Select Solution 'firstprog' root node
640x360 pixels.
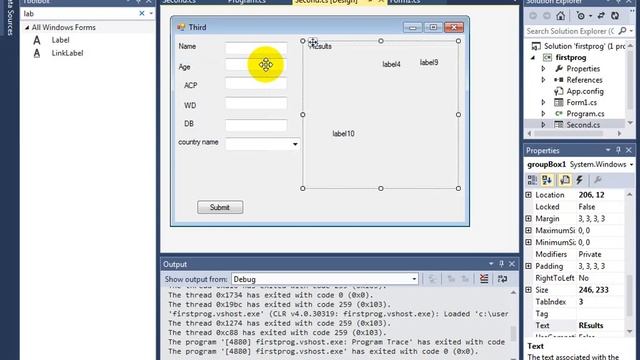point(584,46)
